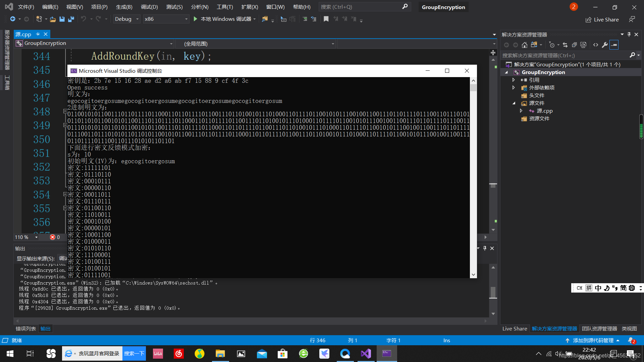644x362 pixels.
Task: Collapse the 源文件 folder node
Action: 514,103
